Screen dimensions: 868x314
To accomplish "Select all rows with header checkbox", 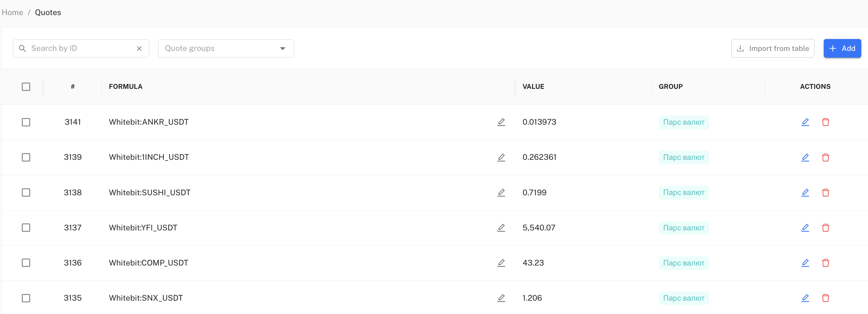I will coord(26,87).
